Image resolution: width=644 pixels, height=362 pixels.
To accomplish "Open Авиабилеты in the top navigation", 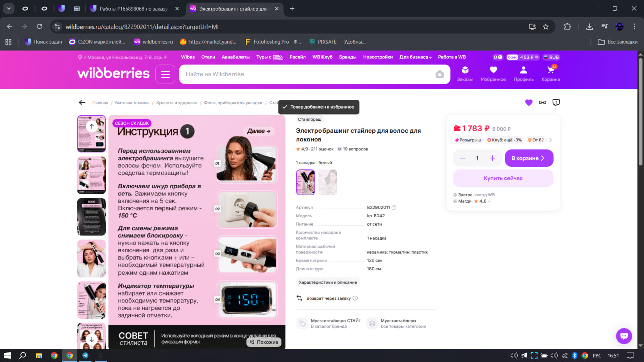I will click(x=235, y=57).
